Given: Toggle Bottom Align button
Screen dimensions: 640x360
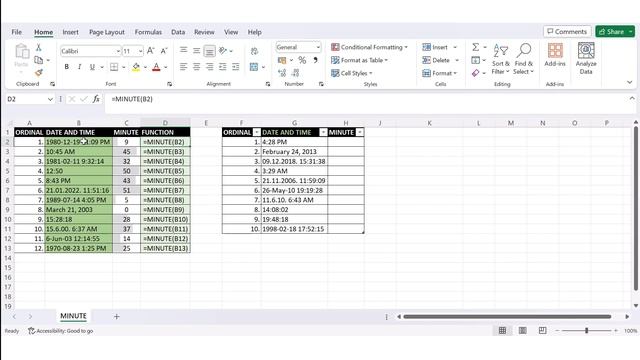Looking at the screenshot, I should 209,51.
